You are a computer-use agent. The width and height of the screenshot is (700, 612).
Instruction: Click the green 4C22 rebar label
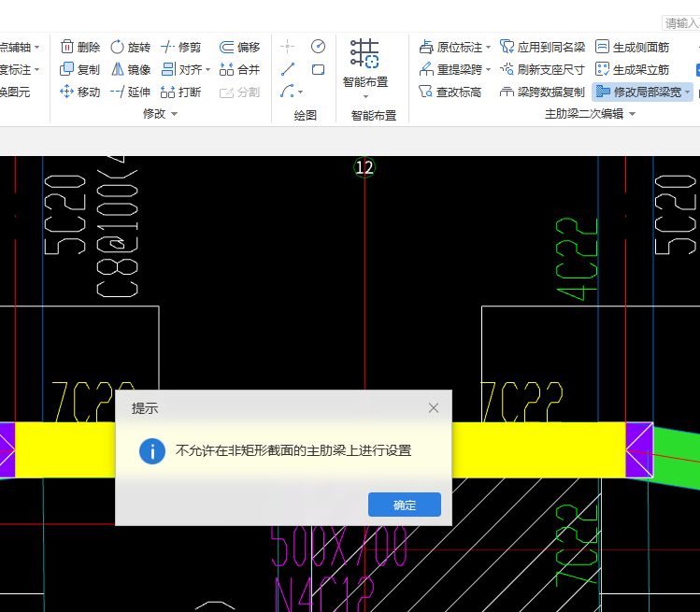[577, 259]
